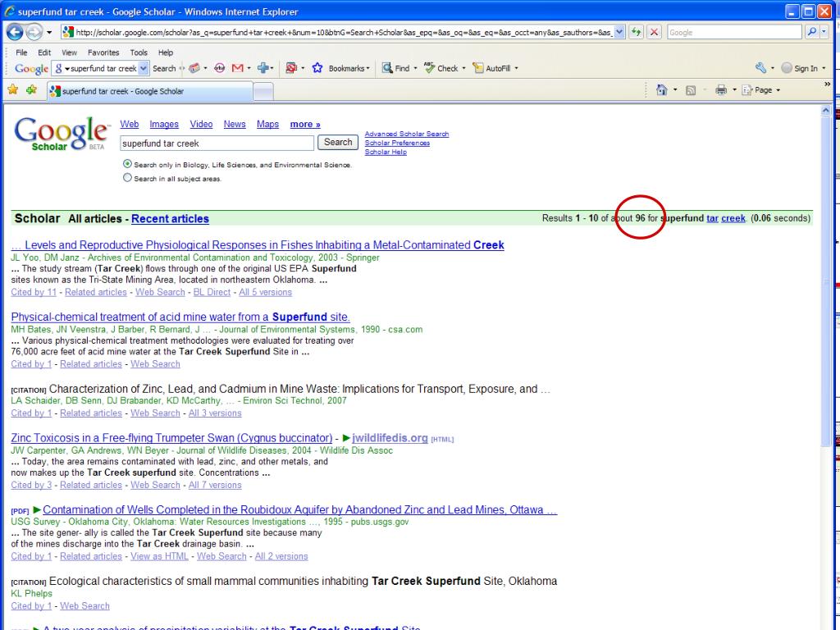Click the news icon in the Google Toolbar
The width and height of the screenshot is (840, 630).
point(194,68)
